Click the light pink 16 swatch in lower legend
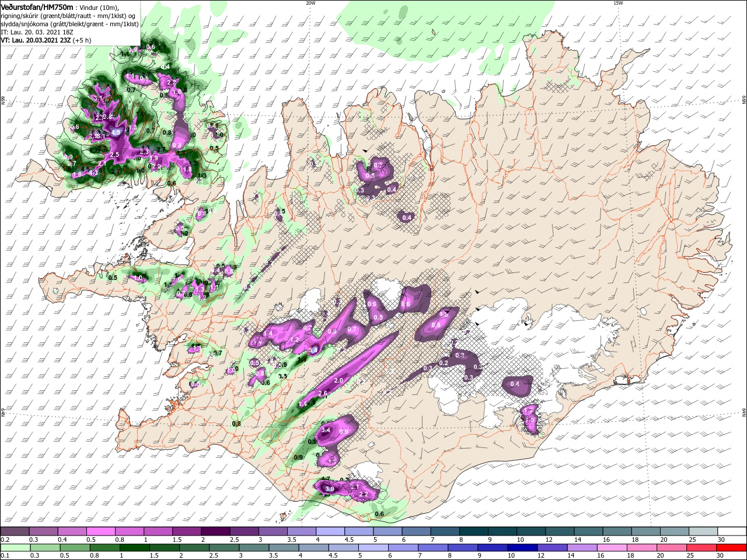 pyautogui.click(x=612, y=547)
